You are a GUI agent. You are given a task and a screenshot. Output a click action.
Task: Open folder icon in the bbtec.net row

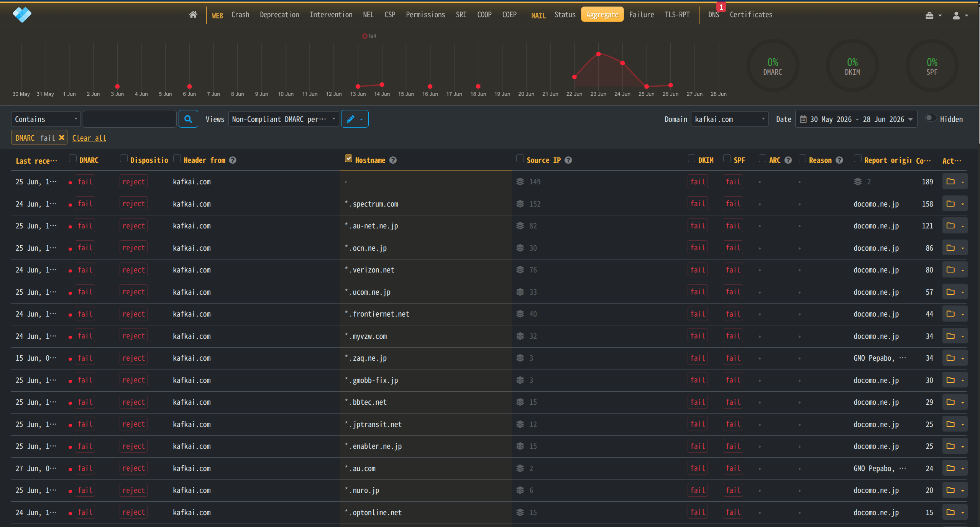pos(950,402)
